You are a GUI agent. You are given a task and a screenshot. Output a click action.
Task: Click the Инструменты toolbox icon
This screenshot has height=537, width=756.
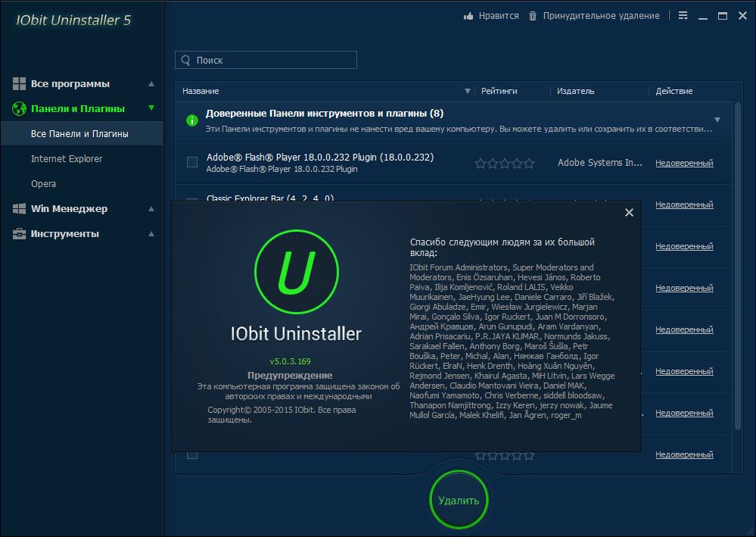(x=20, y=233)
